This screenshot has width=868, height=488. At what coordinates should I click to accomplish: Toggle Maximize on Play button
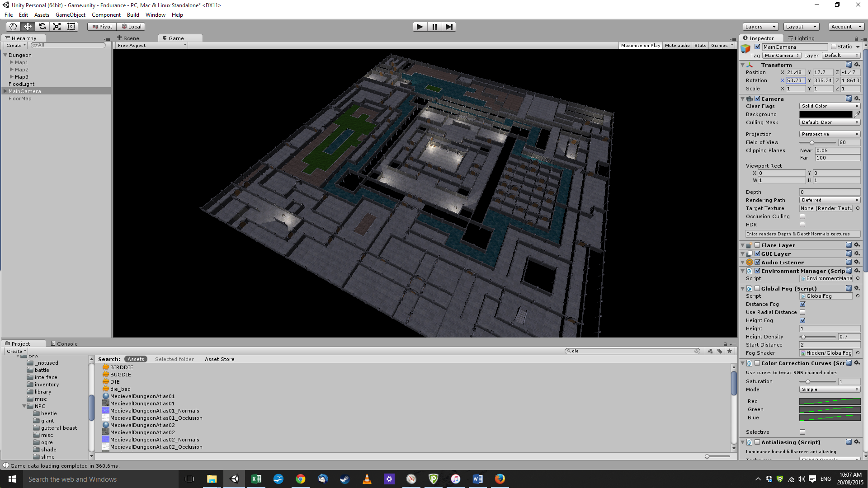(640, 45)
